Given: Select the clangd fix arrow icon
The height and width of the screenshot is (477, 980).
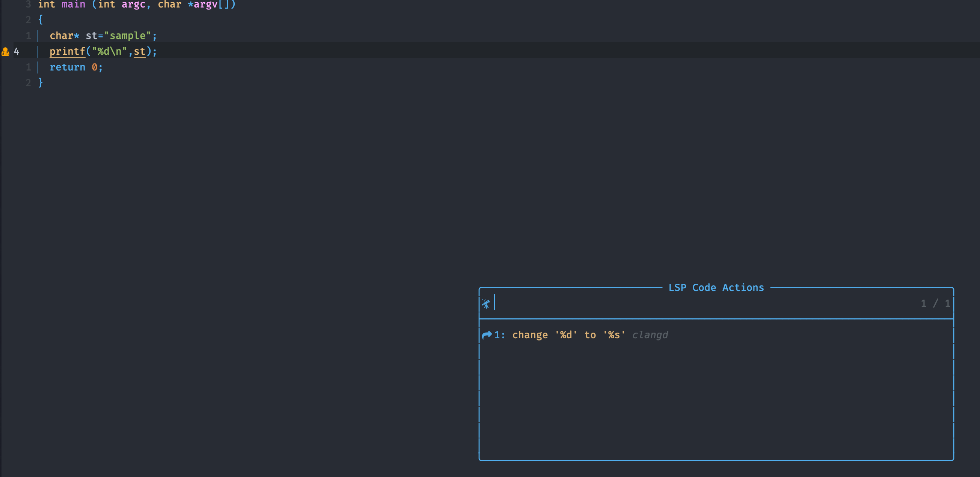Looking at the screenshot, I should coord(487,334).
